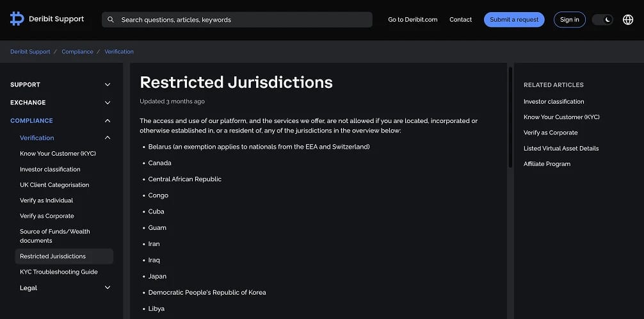Click the Compliance breadcrumb link
This screenshot has height=319, width=644.
click(x=77, y=52)
